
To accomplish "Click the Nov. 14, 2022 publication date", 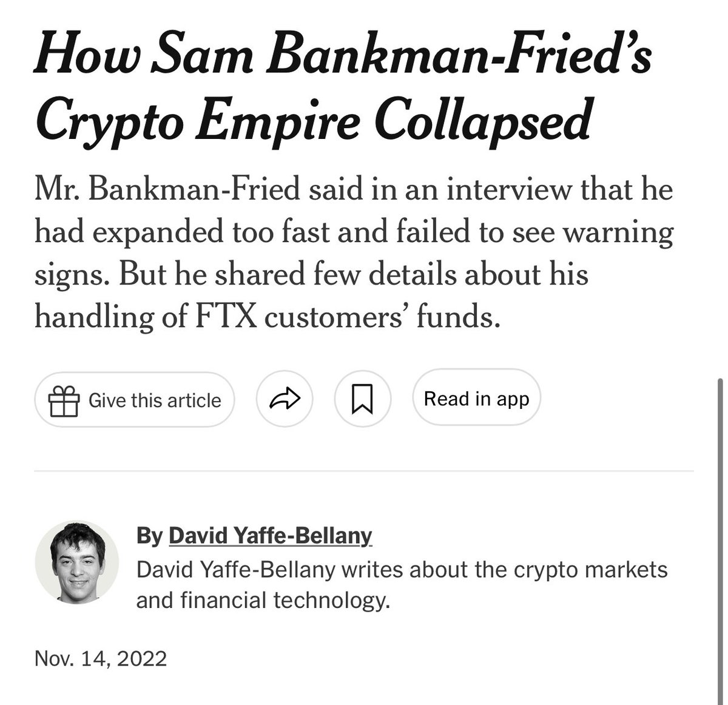I will pos(101,658).
